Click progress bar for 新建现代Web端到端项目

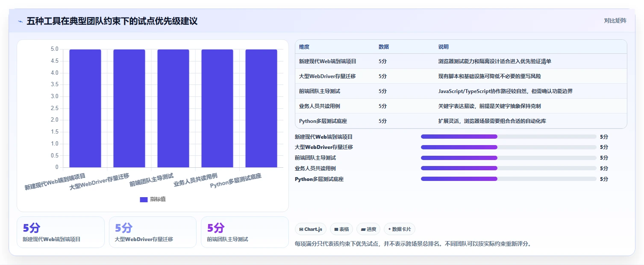(509, 137)
